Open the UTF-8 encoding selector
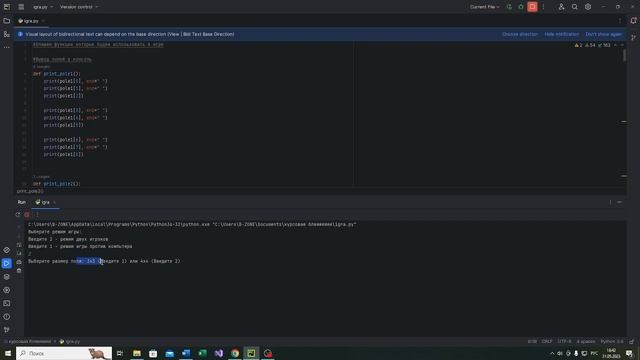Screen dimensions: 640x360 click(x=564, y=341)
